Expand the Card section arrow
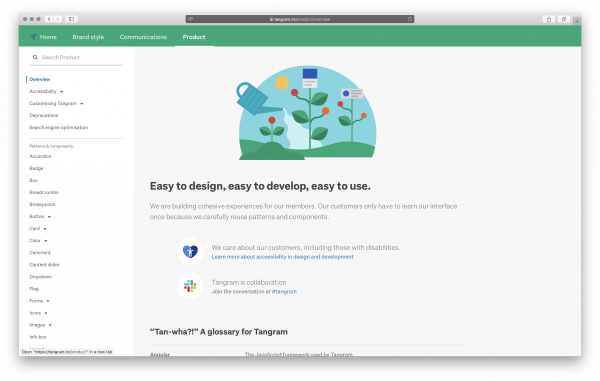 pyautogui.click(x=45, y=229)
